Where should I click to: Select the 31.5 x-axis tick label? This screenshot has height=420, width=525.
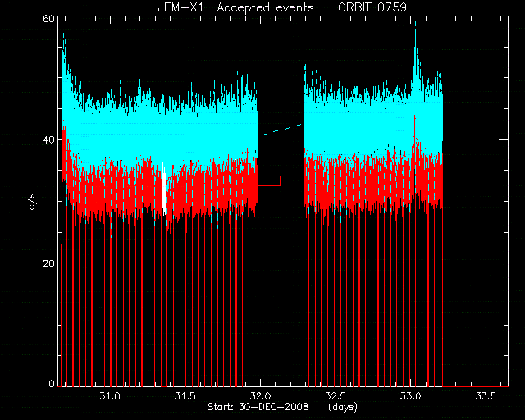(x=185, y=396)
